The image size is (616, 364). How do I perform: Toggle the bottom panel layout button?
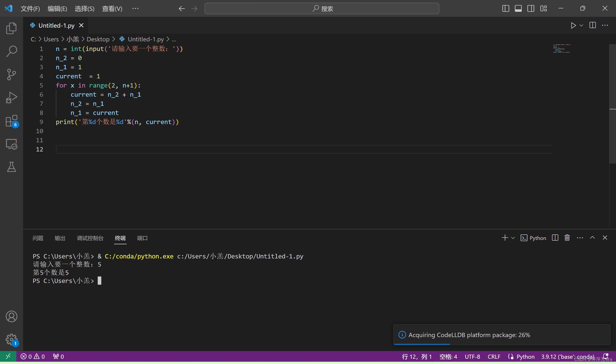point(518,9)
